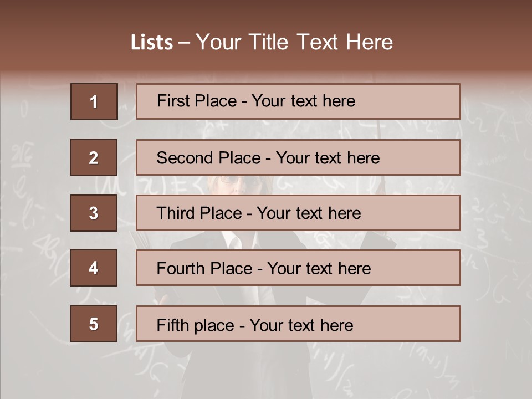The image size is (532, 399).
Task: Select the number 3 box
Action: pos(94,213)
